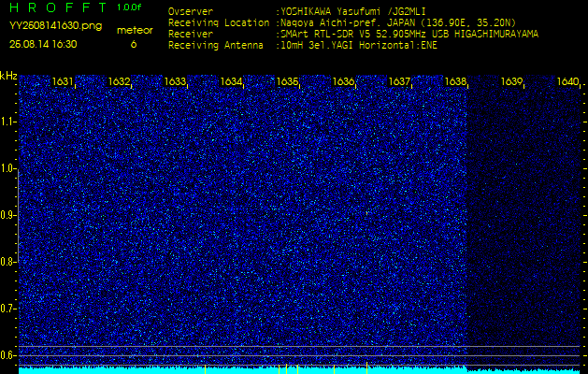
Task: Select observer name YOSHIKAWA Yasufumi /JG2MLI
Action: (x=352, y=11)
